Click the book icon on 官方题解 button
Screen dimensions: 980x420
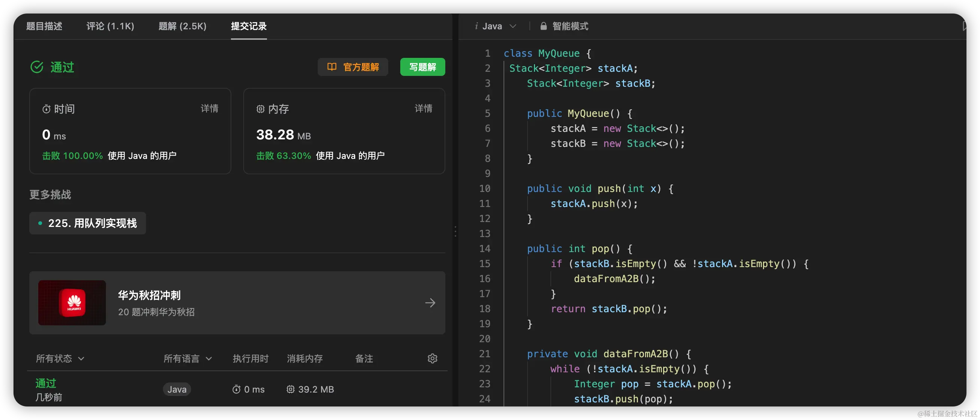pyautogui.click(x=332, y=67)
